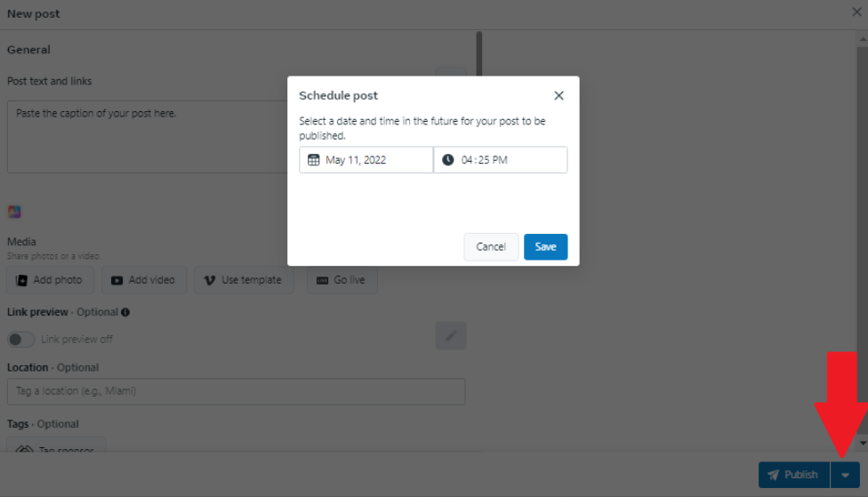868x497 pixels.
Task: Click the Add photo button
Action: pyautogui.click(x=50, y=280)
